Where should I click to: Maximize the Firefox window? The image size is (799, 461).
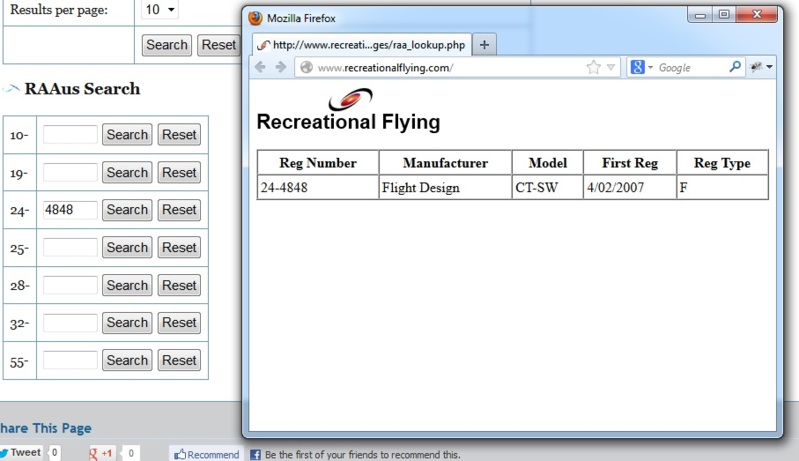(724, 14)
